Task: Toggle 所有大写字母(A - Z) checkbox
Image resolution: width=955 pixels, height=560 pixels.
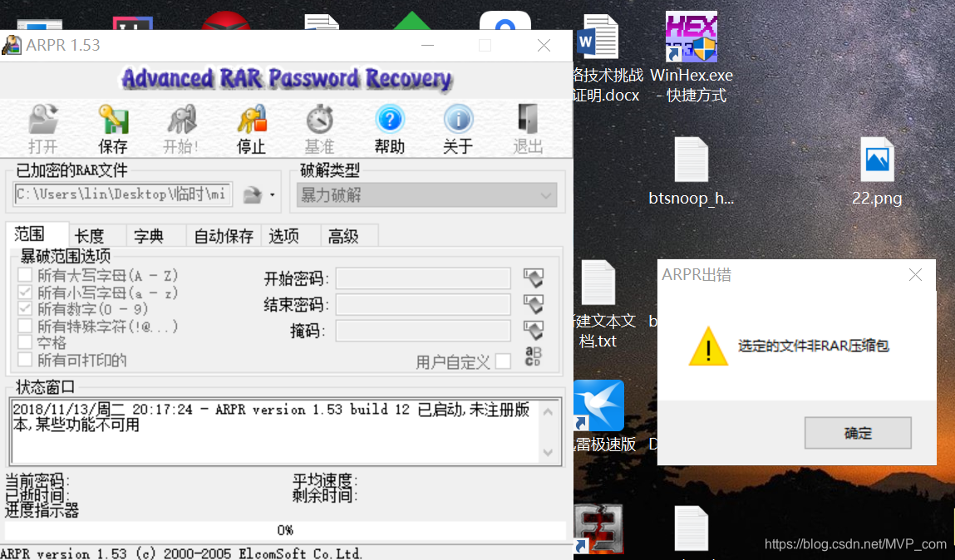Action: pos(25,275)
